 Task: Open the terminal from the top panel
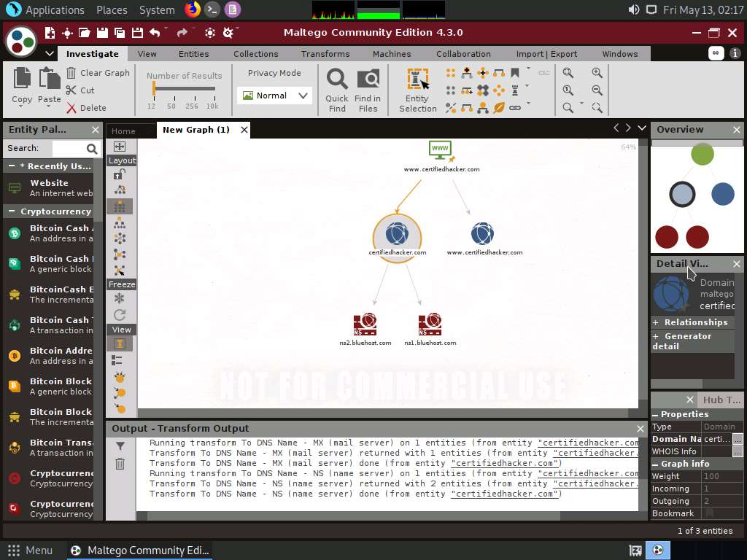(x=212, y=9)
